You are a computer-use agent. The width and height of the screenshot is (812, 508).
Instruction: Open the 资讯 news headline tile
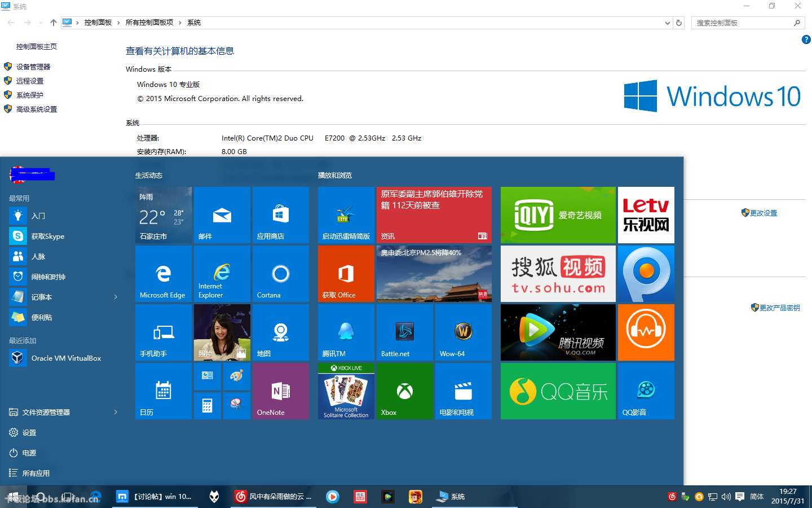434,215
